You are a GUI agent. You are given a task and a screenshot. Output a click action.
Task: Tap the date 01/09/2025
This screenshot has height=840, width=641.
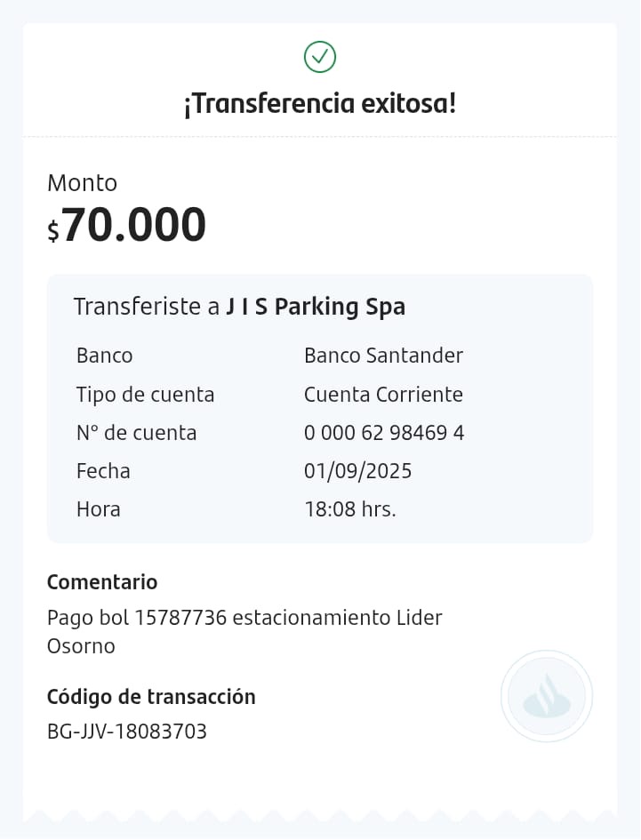357,471
